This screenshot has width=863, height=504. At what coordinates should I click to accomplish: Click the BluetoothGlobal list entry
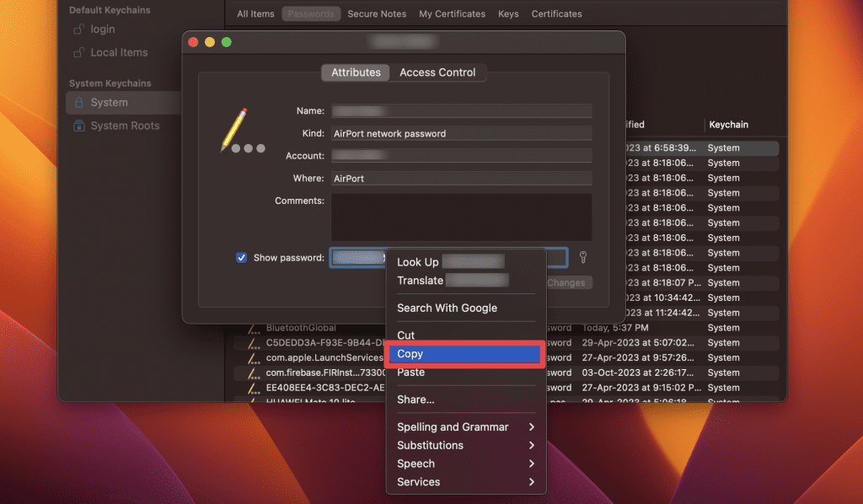(x=301, y=328)
